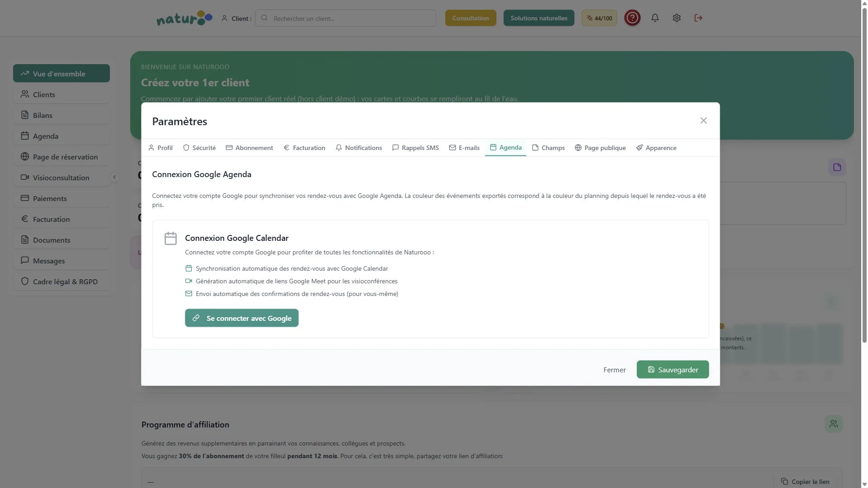Click the shield icon beside Cadre légal
This screenshot has height=488, width=868.
pyautogui.click(x=25, y=281)
